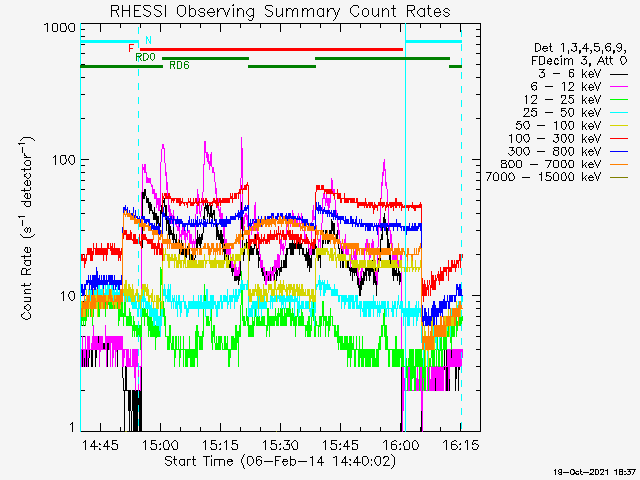Click the x-axis time label '15:00'
Image resolution: width=640 pixels, height=480 pixels.
160,445
